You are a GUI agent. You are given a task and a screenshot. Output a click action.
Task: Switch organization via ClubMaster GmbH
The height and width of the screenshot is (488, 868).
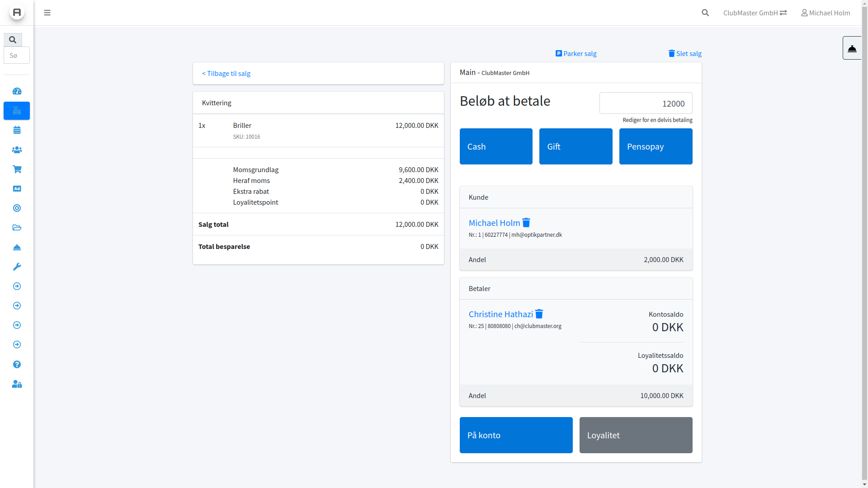755,13
